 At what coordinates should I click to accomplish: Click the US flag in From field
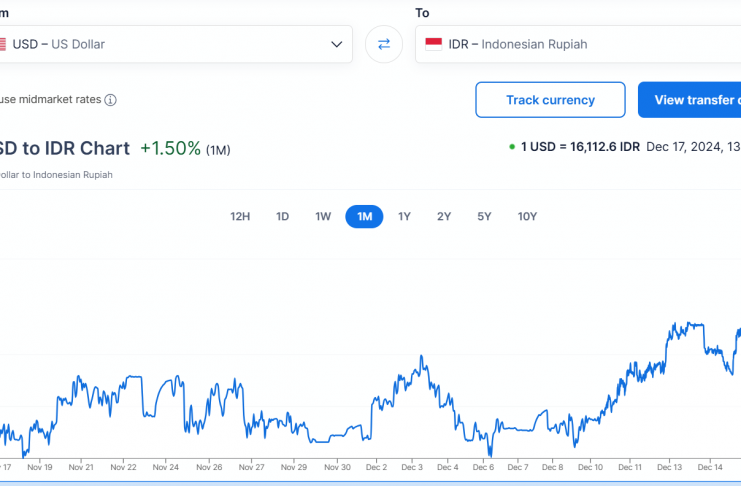click(3, 44)
